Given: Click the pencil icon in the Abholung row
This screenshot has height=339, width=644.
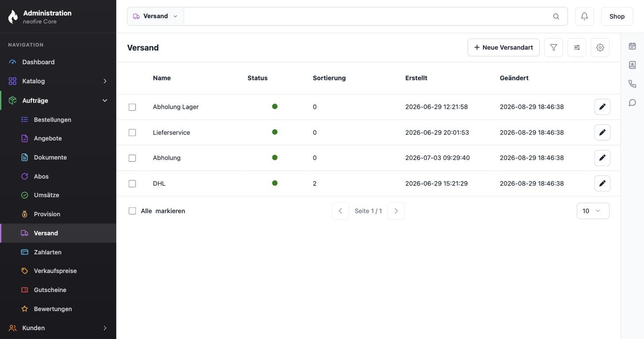Looking at the screenshot, I should point(602,158).
